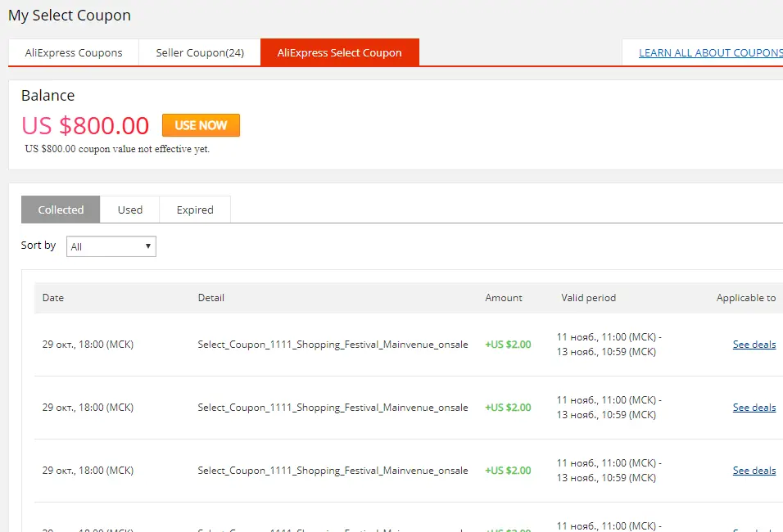Screen dimensions: 783x532
Task: Click the Detail column header
Action: coord(210,297)
